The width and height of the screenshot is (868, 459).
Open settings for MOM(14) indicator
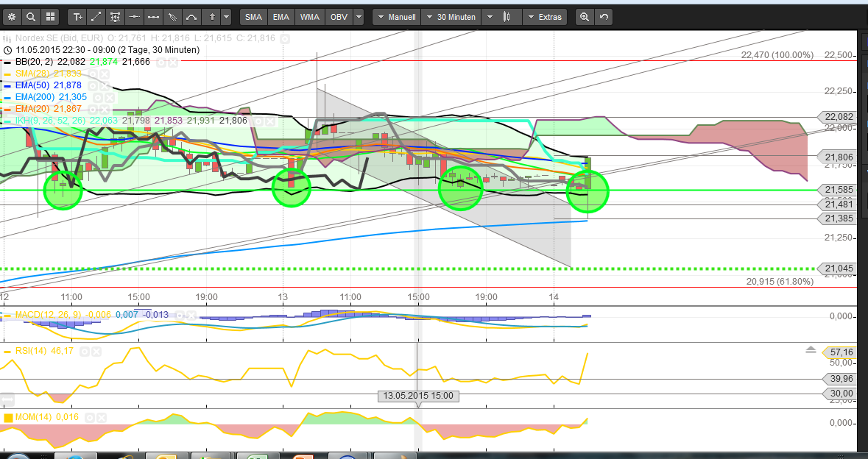[91, 418]
